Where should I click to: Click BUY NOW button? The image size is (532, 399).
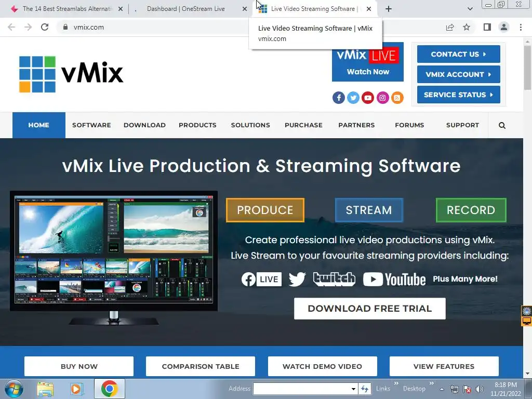79,366
